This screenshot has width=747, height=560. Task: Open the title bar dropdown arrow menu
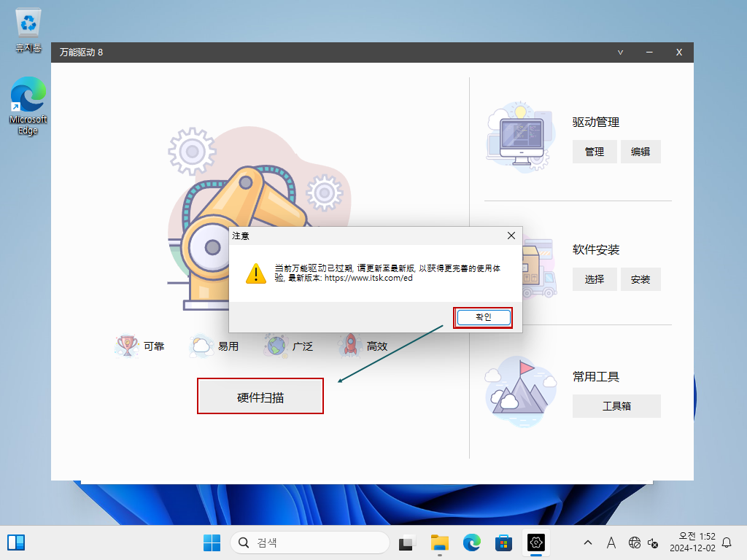coord(620,52)
